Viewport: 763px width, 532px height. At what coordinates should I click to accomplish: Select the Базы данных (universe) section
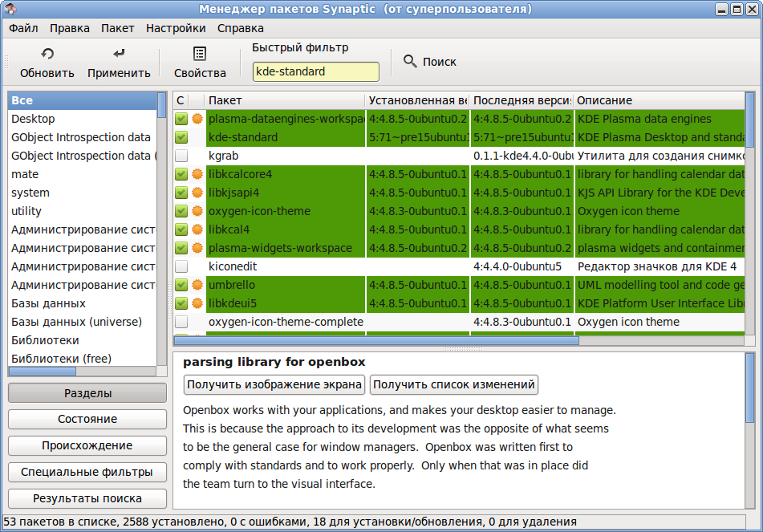(x=82, y=322)
